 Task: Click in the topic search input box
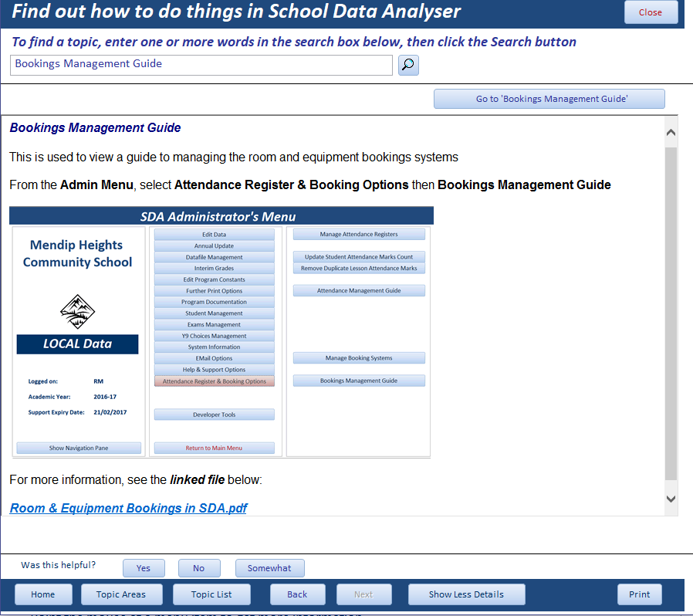tap(201, 65)
